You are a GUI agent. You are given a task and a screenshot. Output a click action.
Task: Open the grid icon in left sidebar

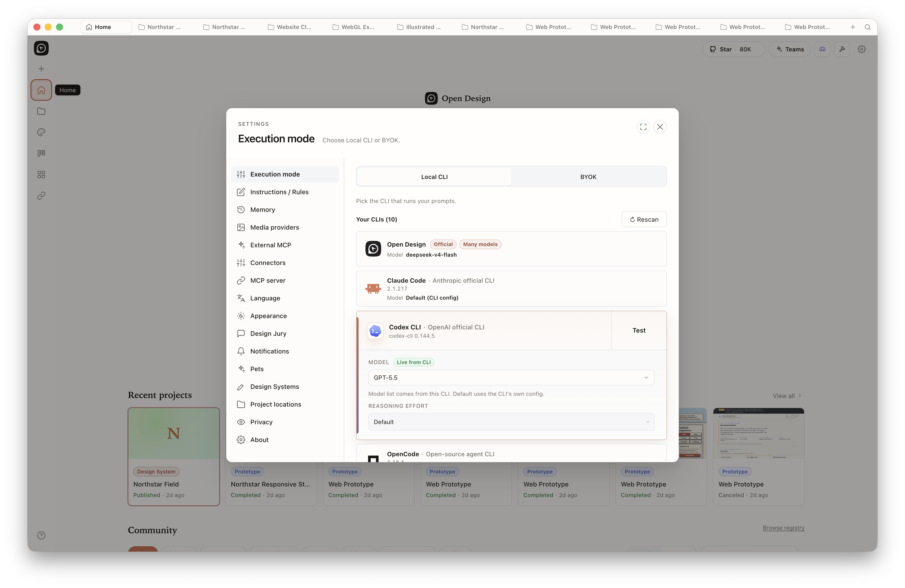(41, 175)
